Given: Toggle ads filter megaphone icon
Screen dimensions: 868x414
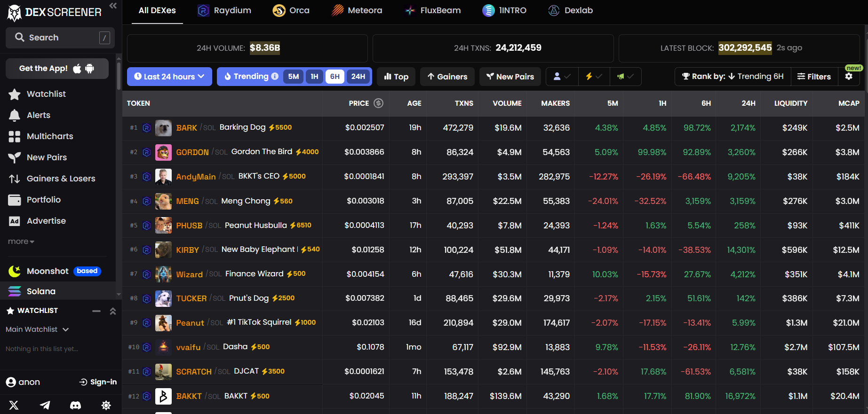Looking at the screenshot, I should [x=626, y=76].
